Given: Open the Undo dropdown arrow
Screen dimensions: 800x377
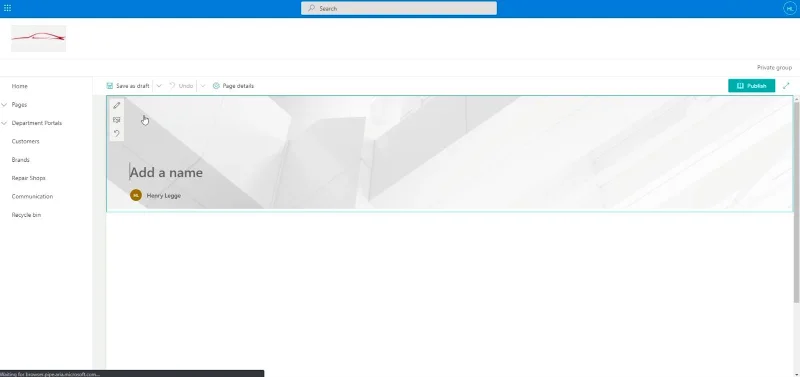Looking at the screenshot, I should (x=203, y=86).
